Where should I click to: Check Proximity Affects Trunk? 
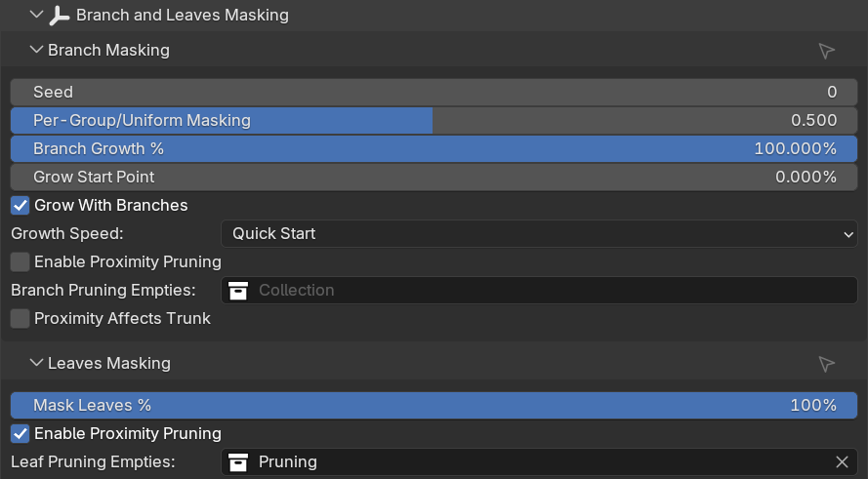point(20,319)
